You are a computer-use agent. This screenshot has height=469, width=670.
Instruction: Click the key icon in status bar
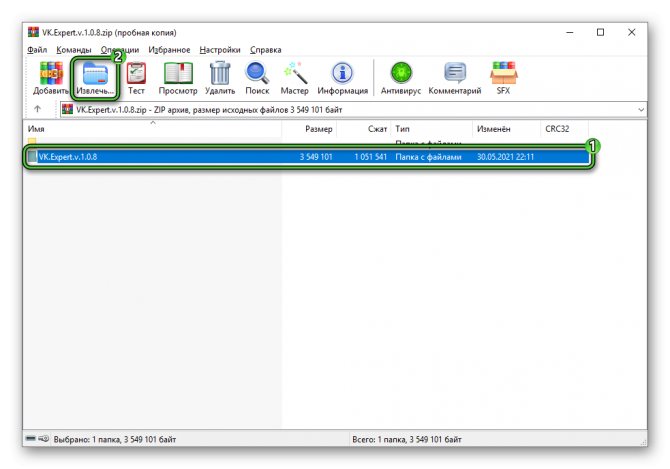tap(44, 438)
